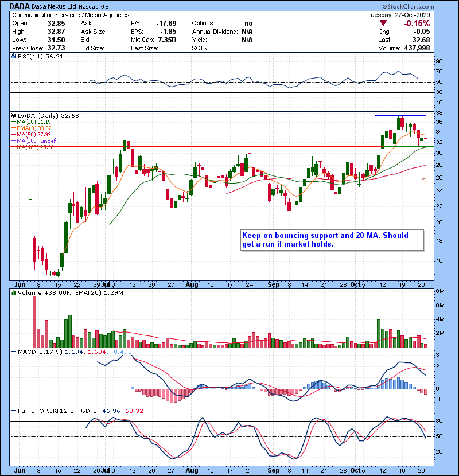The height and width of the screenshot is (476, 459).
Task: Click the Volume 438.00K, EMA(20) 1.29M label
Action: click(71, 293)
